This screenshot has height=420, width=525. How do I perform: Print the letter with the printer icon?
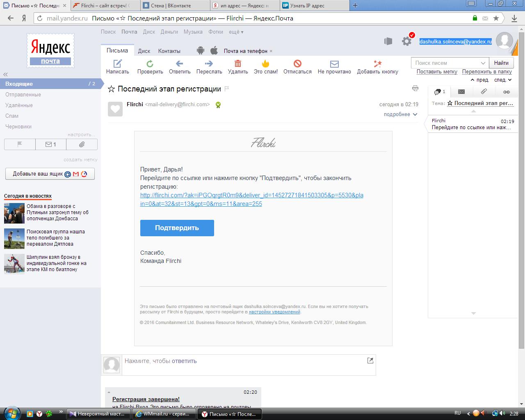415,88
